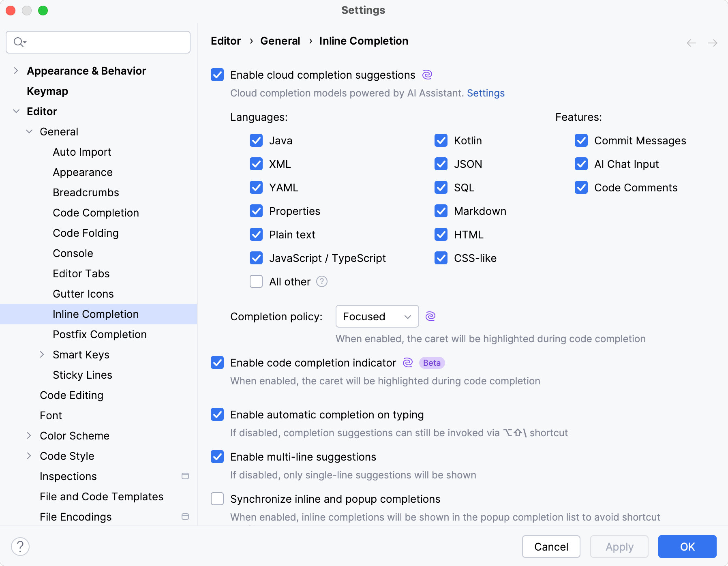Collapse the Editor section in the sidebar
This screenshot has height=566, width=728.
[16, 111]
